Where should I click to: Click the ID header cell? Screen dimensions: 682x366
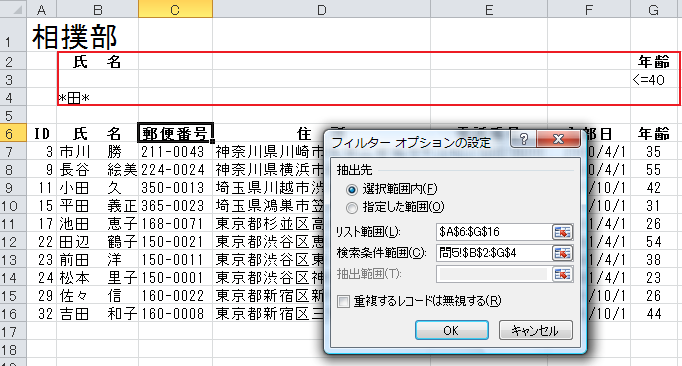[42, 134]
